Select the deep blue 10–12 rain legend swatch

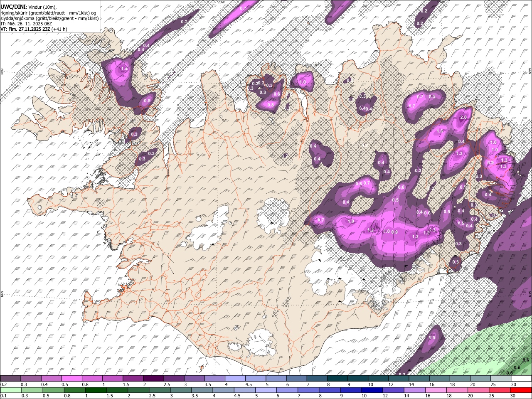click(x=372, y=390)
